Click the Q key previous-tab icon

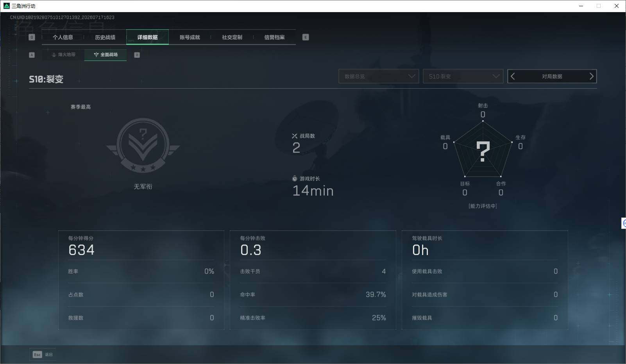point(32,37)
